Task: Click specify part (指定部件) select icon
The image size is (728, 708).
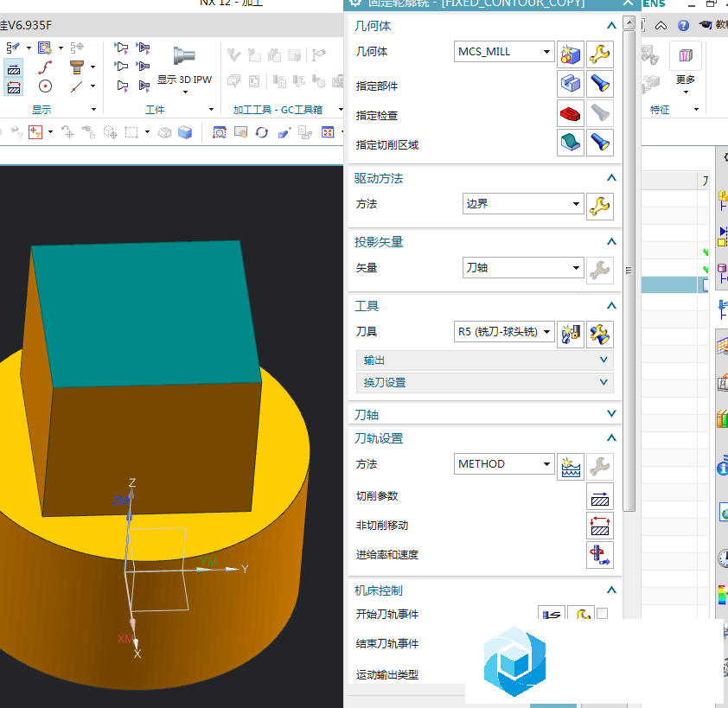Action: pos(570,84)
